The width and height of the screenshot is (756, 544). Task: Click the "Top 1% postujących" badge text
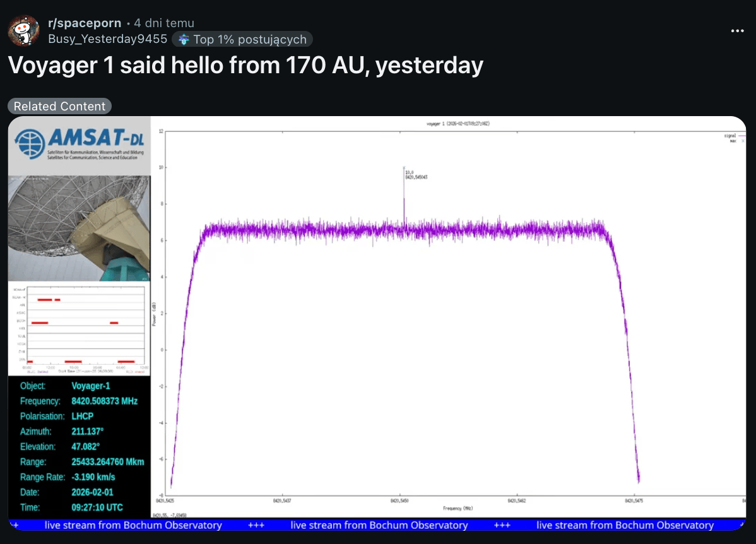[x=250, y=40]
